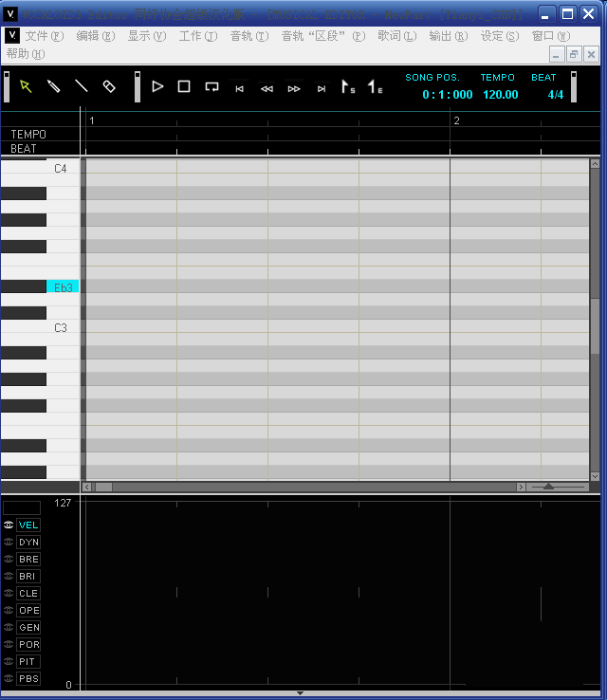
Task: Click the TEMPO value 120.00
Action: click(x=501, y=95)
